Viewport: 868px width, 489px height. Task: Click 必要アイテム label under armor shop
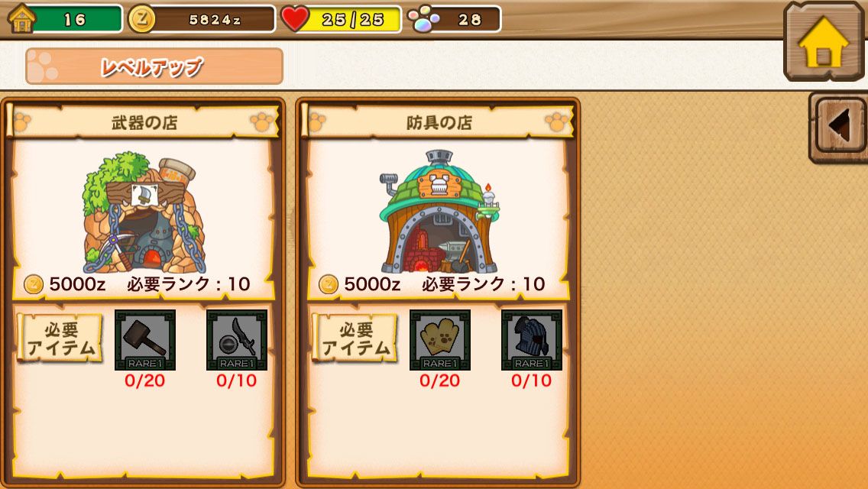pos(355,338)
